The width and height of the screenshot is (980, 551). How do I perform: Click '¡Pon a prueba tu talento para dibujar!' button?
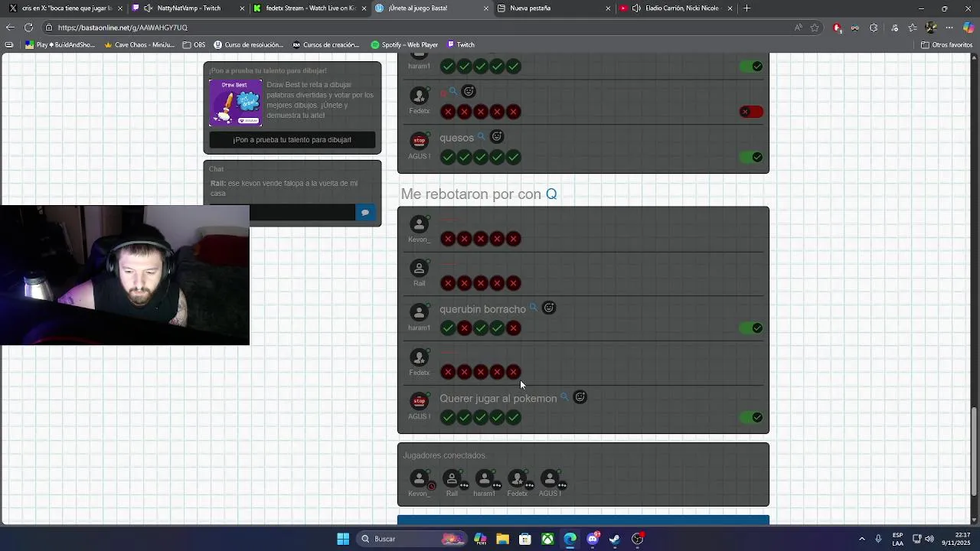coord(292,140)
